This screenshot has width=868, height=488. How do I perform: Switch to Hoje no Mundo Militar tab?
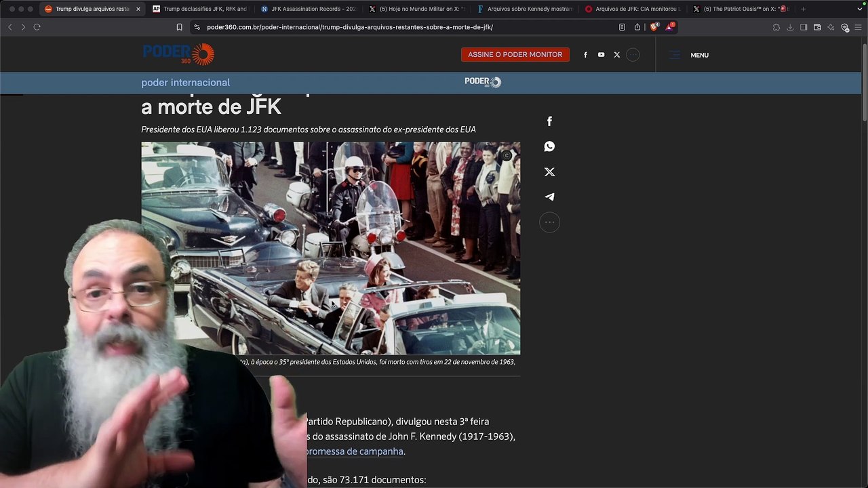(x=416, y=9)
